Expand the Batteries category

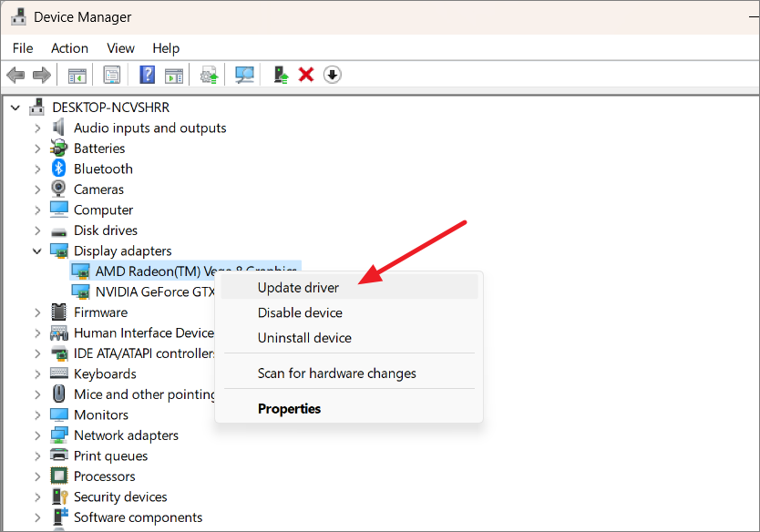[x=37, y=148]
